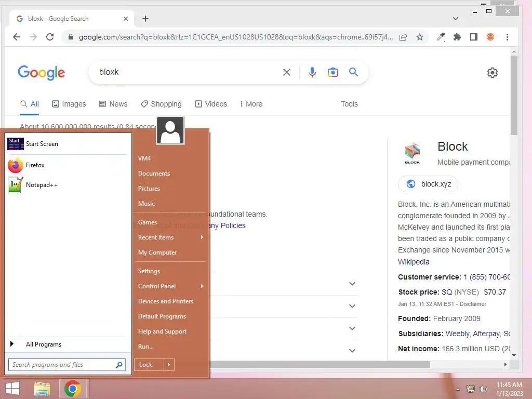The image size is (532, 399).
Task: Click the Chrome taskbar icon
Action: 73,389
